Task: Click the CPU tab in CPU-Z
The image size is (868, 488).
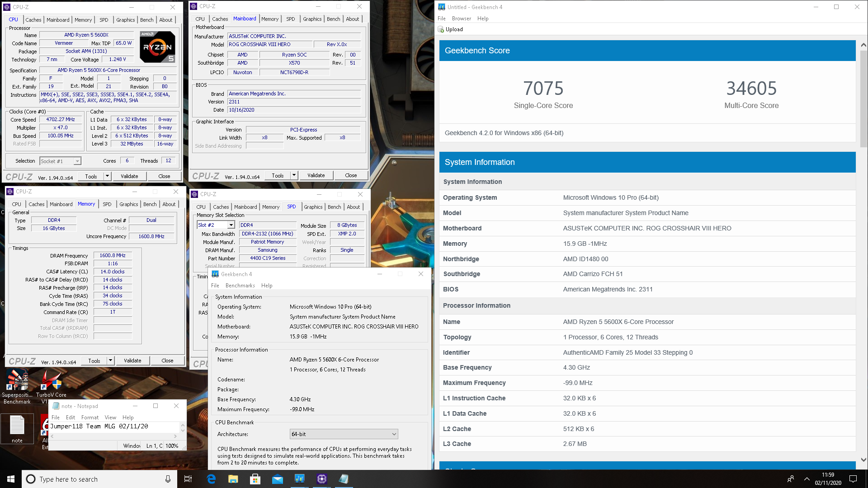Action: pyautogui.click(x=13, y=19)
